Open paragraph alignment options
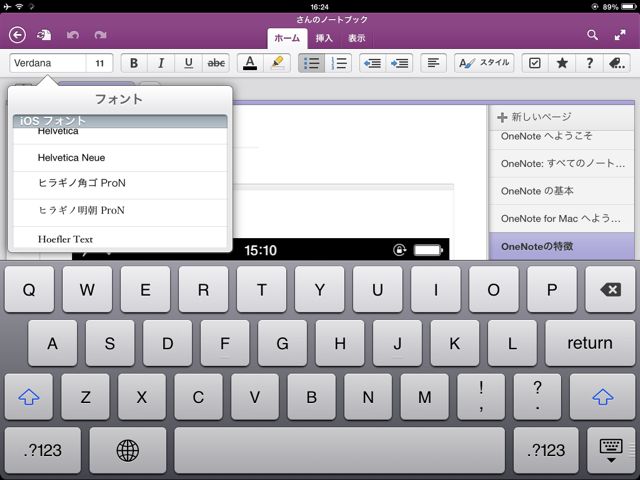640x480 pixels. point(433,63)
